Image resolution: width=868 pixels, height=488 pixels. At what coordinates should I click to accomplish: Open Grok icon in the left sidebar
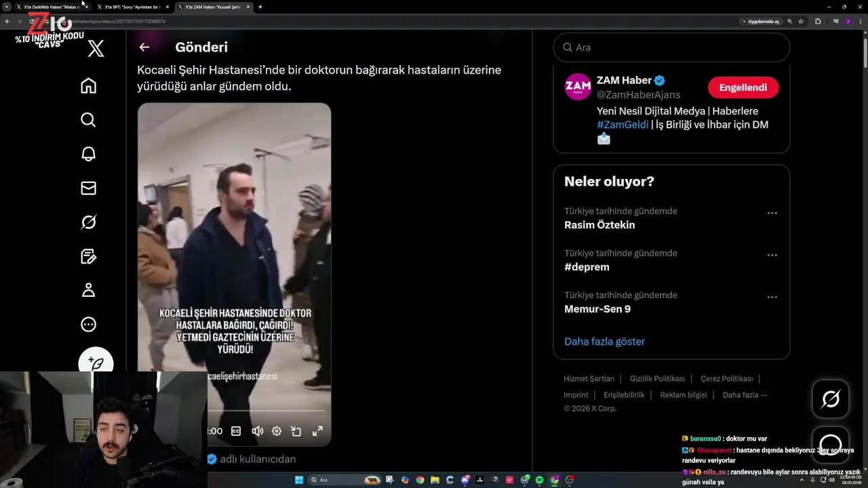tap(88, 222)
